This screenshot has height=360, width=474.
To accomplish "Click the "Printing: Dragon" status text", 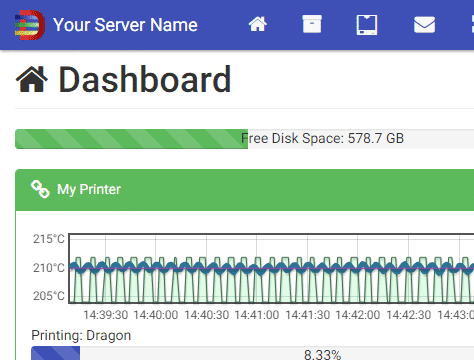I will coord(81,335).
